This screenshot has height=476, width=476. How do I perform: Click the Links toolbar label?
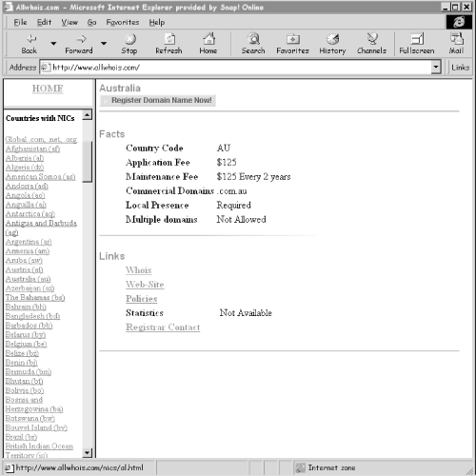click(460, 68)
